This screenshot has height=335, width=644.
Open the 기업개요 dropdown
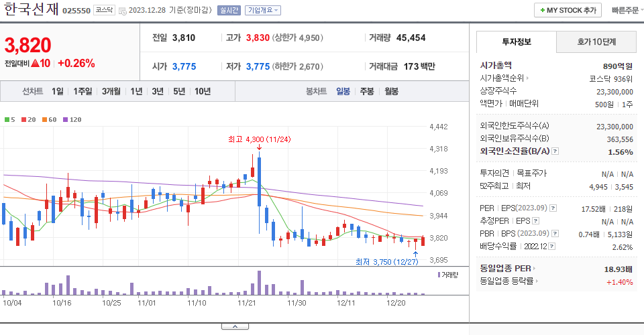tap(263, 10)
